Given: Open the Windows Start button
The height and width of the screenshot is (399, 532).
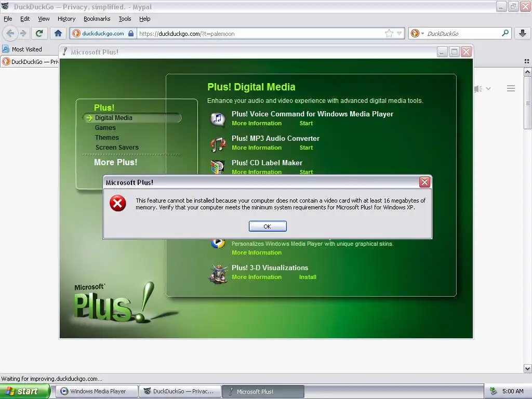Looking at the screenshot, I should [24, 391].
